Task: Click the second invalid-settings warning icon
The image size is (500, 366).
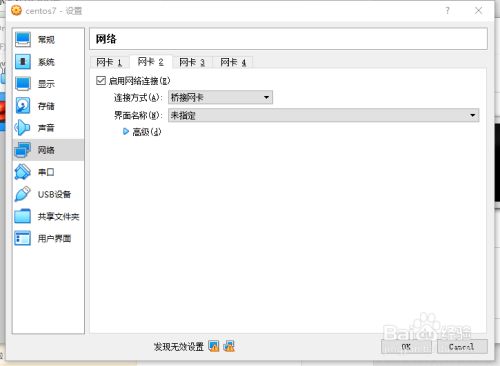Action: point(229,346)
